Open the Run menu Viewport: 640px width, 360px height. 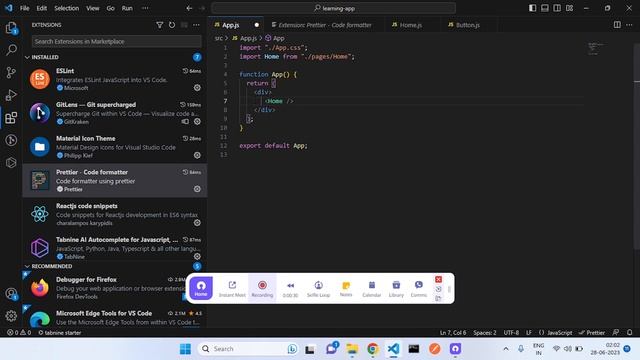(127, 8)
